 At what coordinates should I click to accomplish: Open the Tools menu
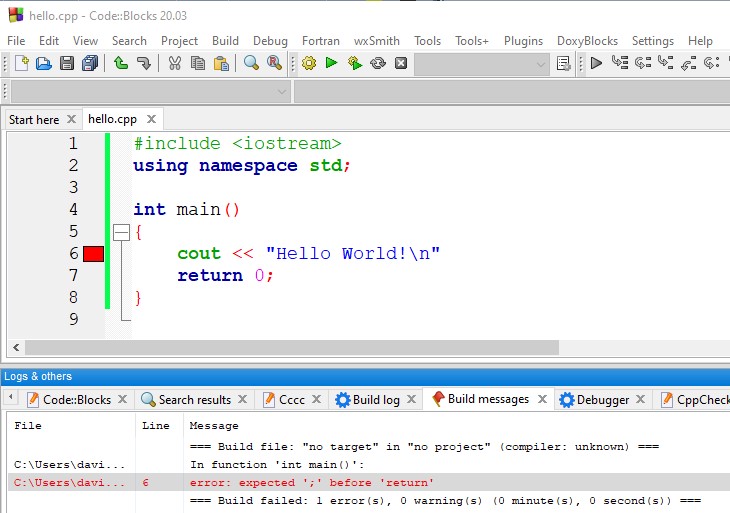tap(427, 41)
